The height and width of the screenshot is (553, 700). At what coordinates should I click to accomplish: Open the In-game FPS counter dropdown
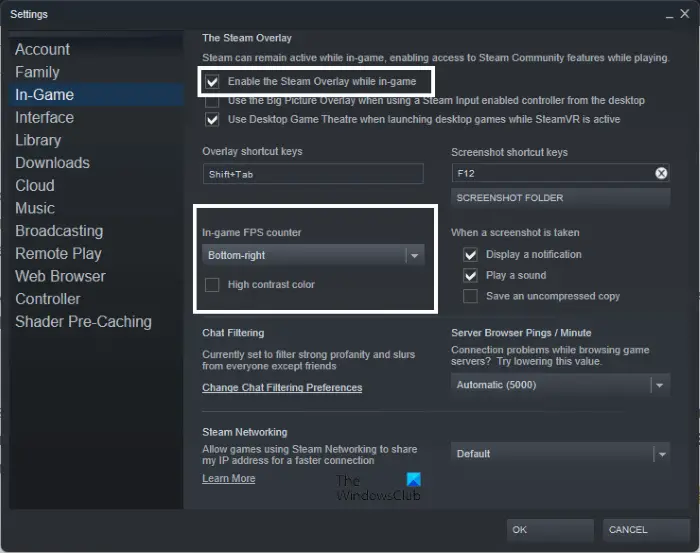pos(313,255)
